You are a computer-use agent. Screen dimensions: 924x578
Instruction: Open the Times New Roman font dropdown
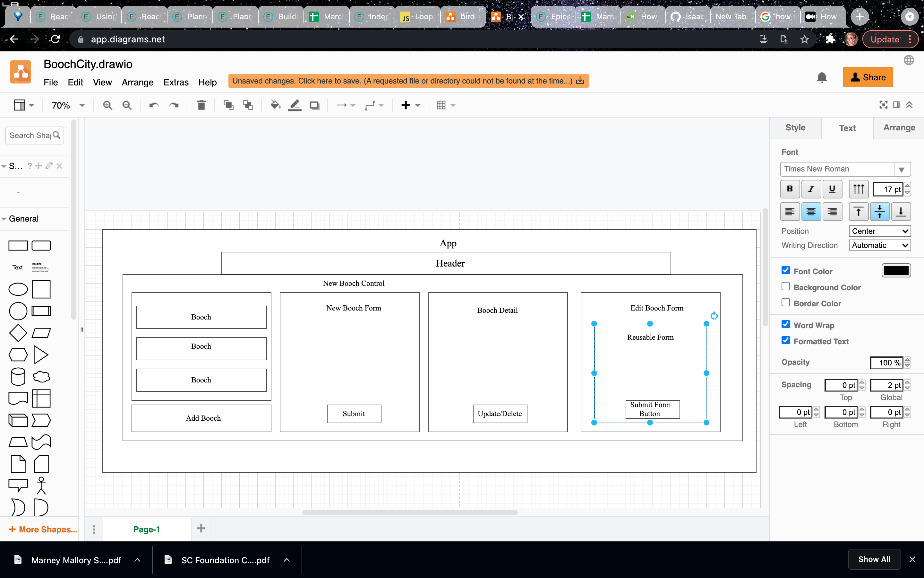coord(845,169)
